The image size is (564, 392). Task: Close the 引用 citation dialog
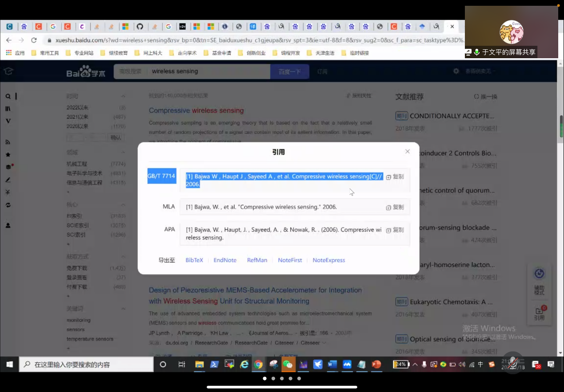pyautogui.click(x=407, y=152)
